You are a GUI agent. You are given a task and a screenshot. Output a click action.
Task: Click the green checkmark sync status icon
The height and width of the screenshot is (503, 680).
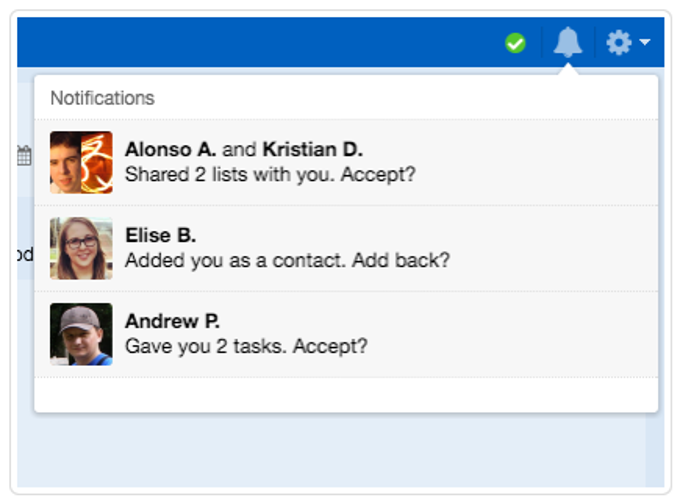[515, 43]
